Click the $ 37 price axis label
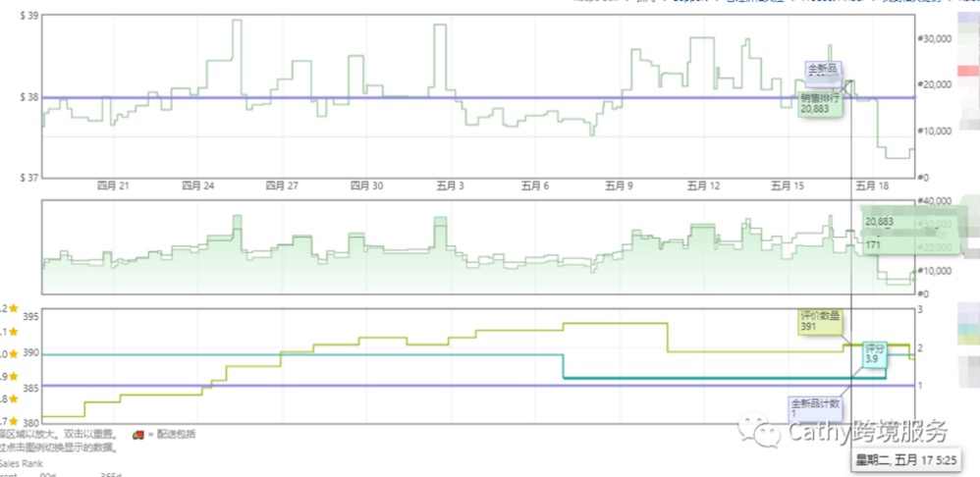980x477 pixels. pos(29,178)
